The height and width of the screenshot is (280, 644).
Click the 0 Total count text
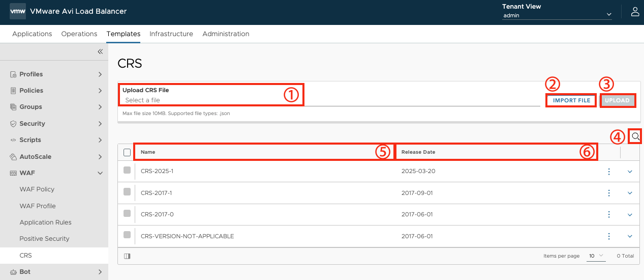tap(625, 256)
